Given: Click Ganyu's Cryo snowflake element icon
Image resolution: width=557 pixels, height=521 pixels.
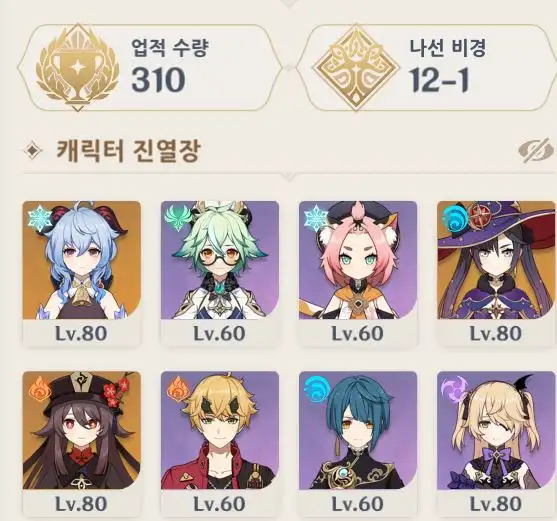Looking at the screenshot, I should 40,218.
